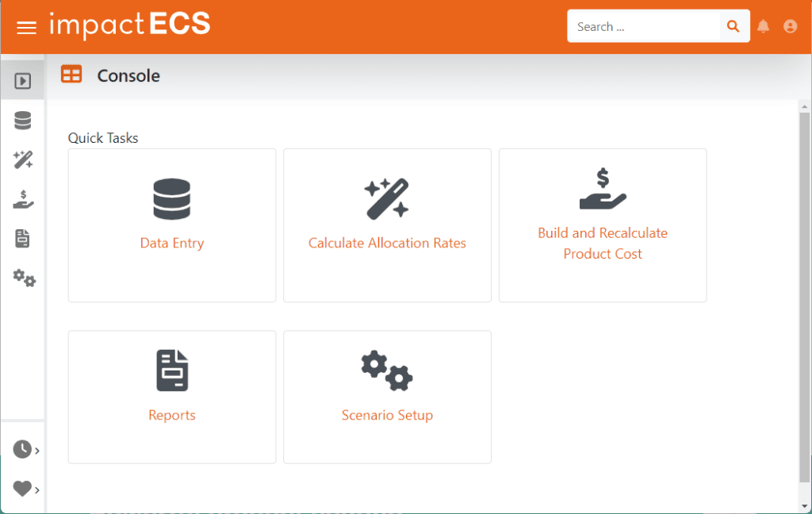This screenshot has height=514, width=812.
Task: Click the magic wand allocation sidebar icon
Action: [23, 160]
